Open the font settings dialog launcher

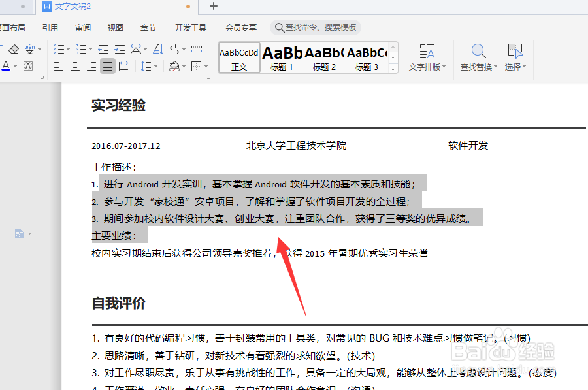42,78
